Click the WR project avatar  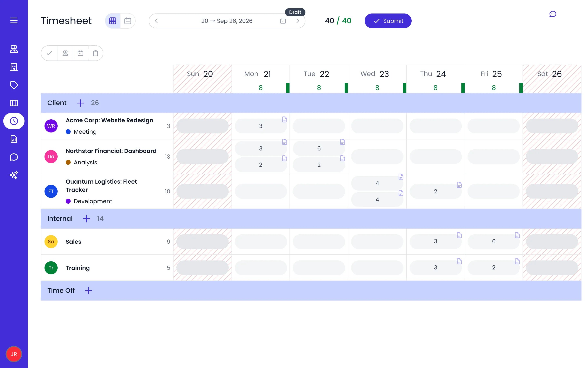tap(51, 126)
